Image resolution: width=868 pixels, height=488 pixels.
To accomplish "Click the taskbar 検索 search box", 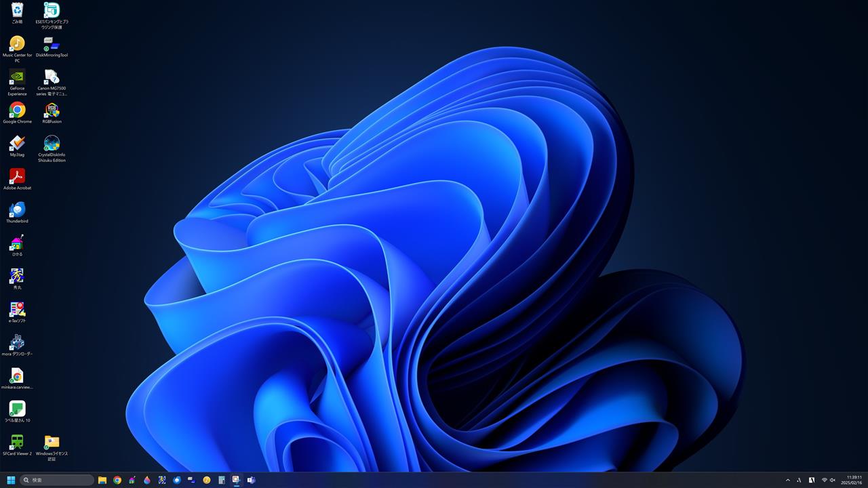I will point(57,480).
